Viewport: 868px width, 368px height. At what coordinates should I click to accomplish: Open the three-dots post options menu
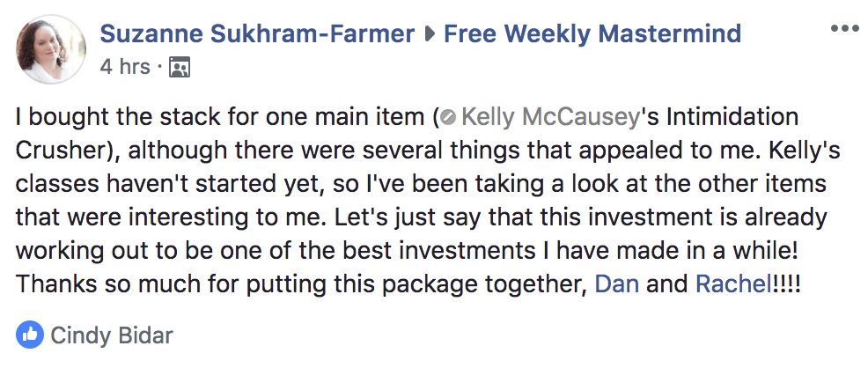(845, 29)
